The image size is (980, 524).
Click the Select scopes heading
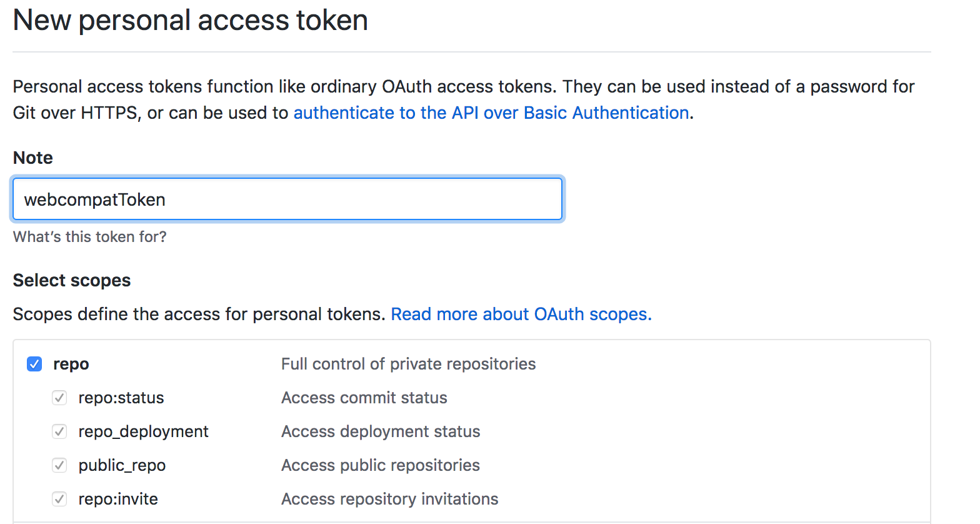pyautogui.click(x=72, y=280)
